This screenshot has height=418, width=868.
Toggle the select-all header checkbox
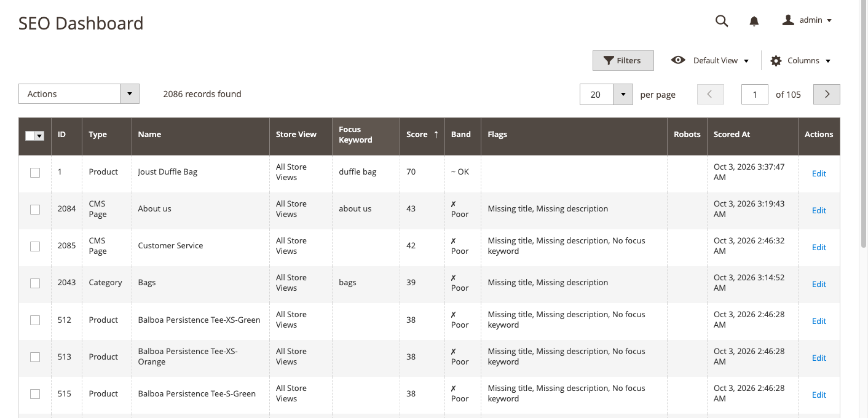coord(30,136)
